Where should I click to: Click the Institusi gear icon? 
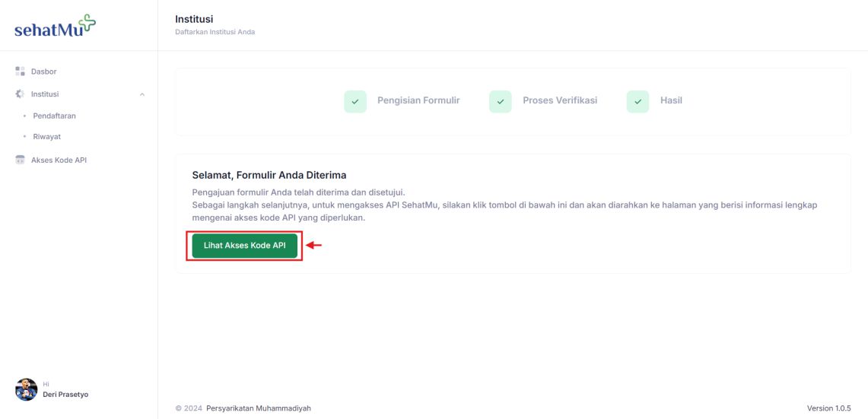[x=20, y=94]
